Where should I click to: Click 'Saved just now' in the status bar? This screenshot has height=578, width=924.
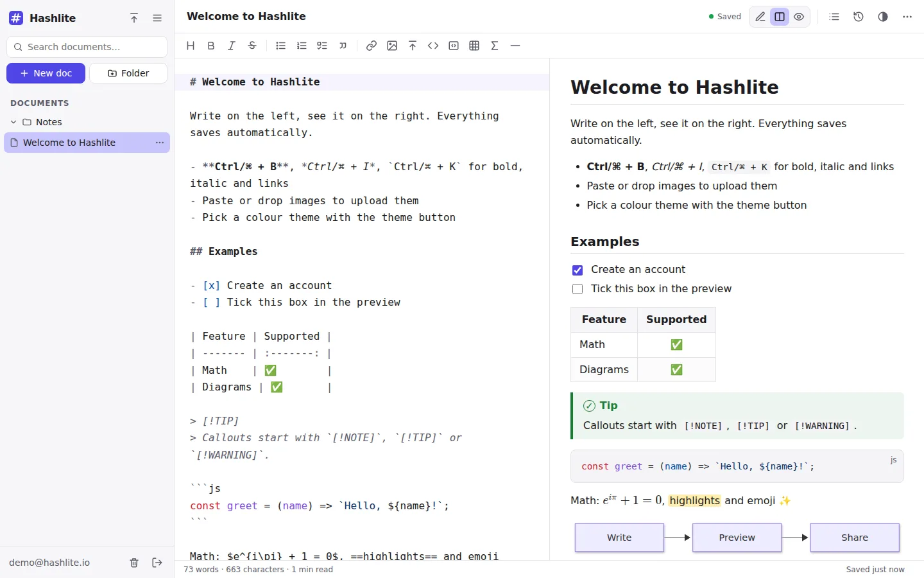point(875,570)
